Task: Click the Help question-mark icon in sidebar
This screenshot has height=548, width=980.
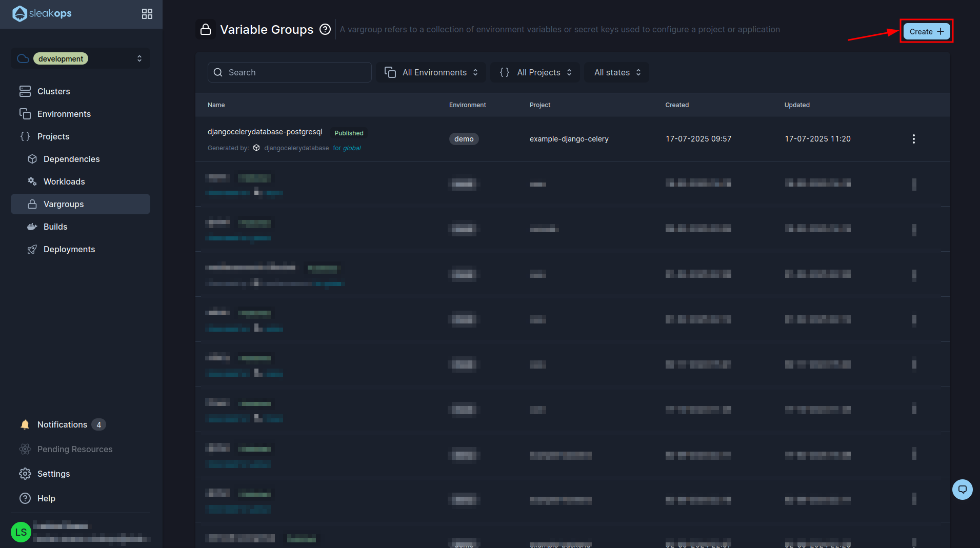Action: [x=25, y=498]
